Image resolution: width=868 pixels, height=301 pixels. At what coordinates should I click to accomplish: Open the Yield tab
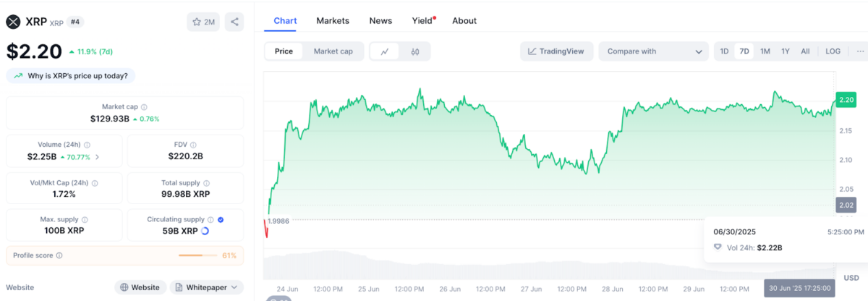(x=422, y=21)
